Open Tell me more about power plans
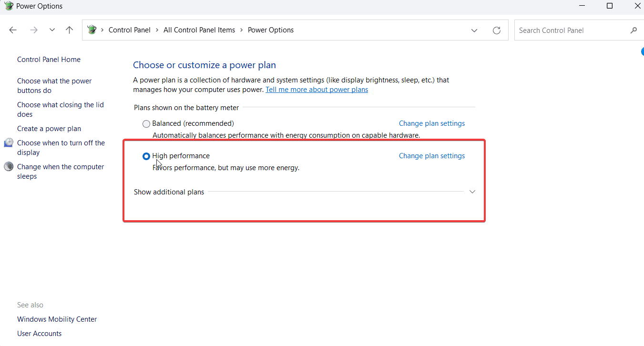The image size is (644, 346). click(317, 90)
